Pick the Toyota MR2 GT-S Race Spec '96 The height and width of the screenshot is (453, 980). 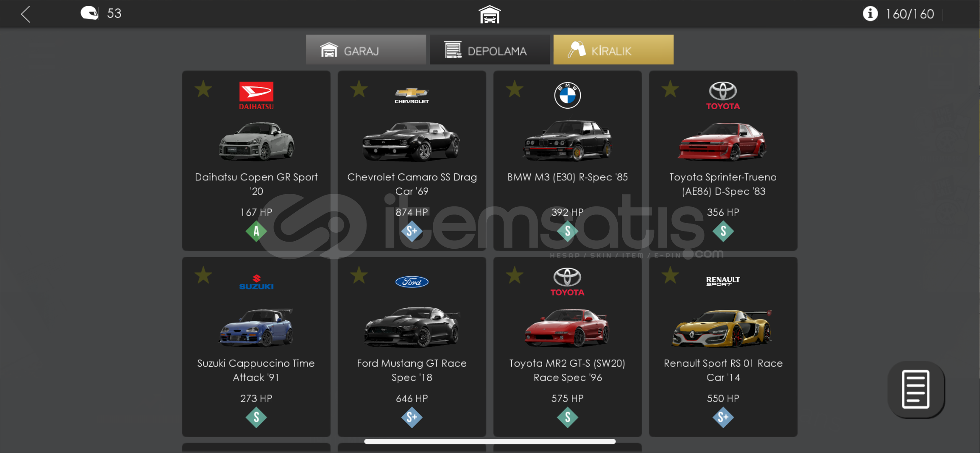pyautogui.click(x=567, y=347)
